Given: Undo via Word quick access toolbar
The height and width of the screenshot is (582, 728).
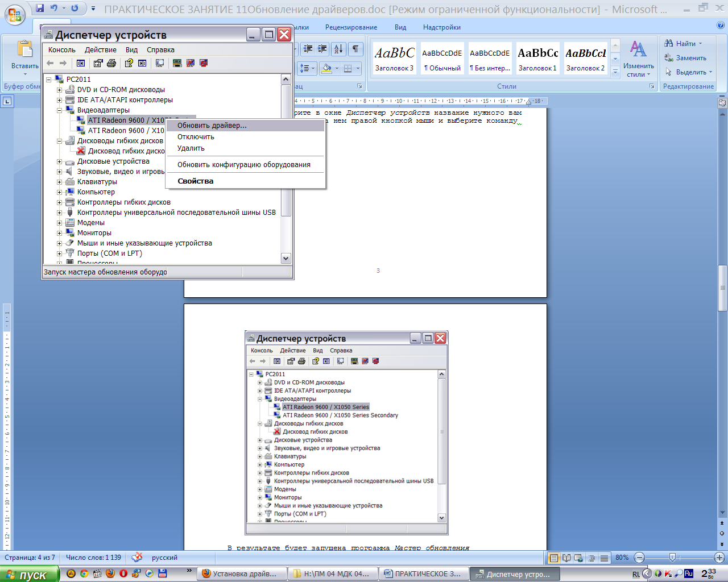Looking at the screenshot, I should [54, 9].
